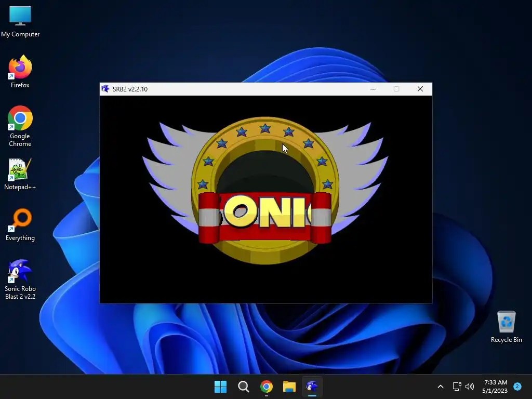Select the Google Chrome desktop shortcut
Viewport: 532px width, 399px height.
(20, 126)
